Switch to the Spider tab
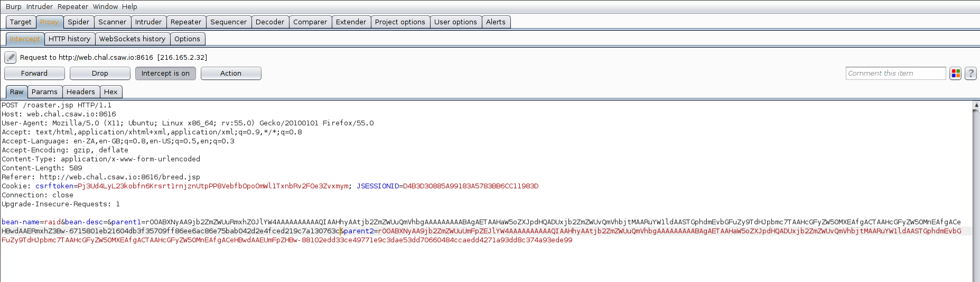This screenshot has width=980, height=282. pos(79,22)
